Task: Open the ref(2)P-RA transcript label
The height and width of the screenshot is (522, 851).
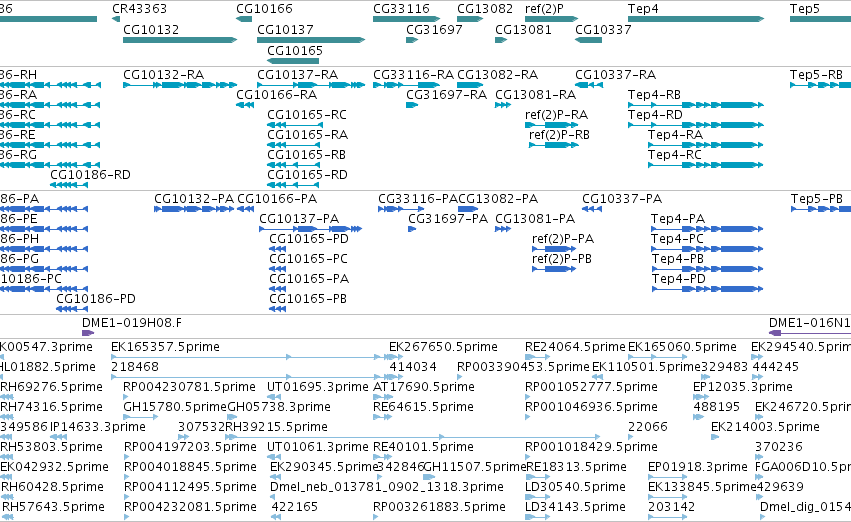Action: pyautogui.click(x=556, y=114)
